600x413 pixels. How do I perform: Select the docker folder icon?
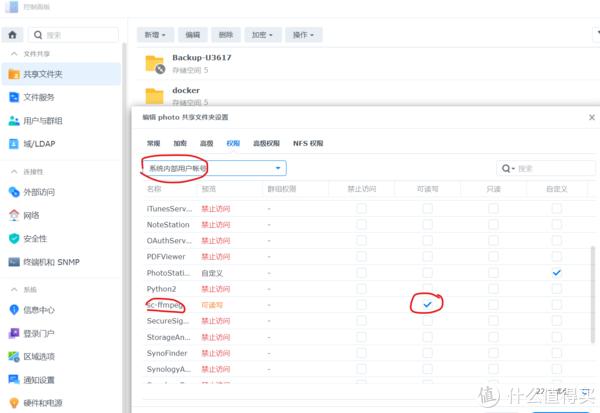[x=155, y=96]
